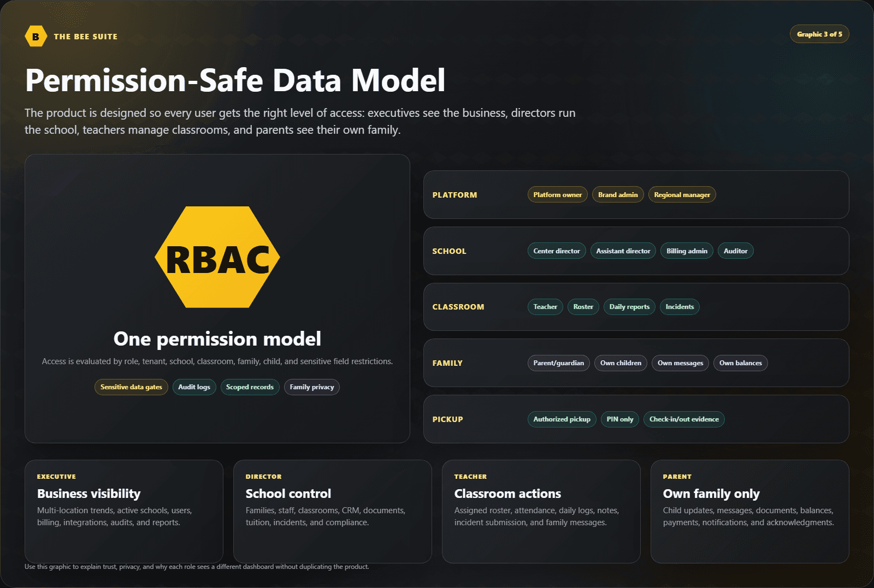874x588 pixels.
Task: Click the 'Assigned roster, attendance' teacher description
Action: click(536, 516)
